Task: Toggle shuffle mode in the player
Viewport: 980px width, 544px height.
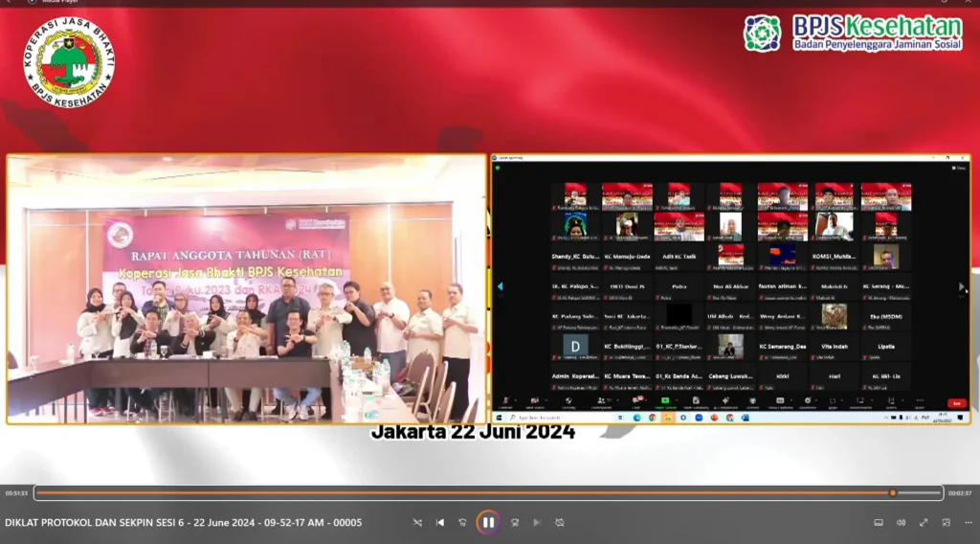Action: (417, 522)
